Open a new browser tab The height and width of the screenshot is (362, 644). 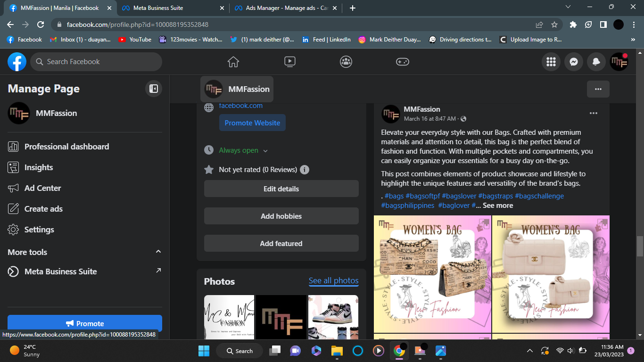(x=353, y=8)
